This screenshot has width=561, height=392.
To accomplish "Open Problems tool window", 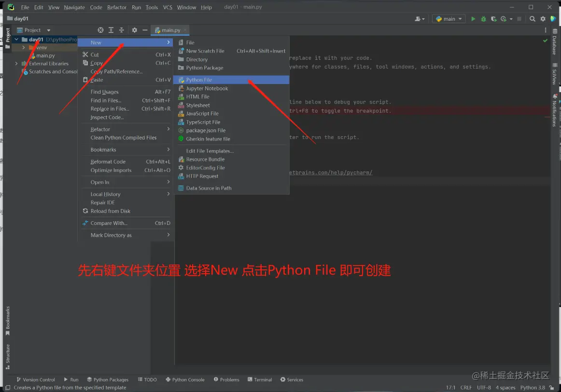I will pos(226,379).
